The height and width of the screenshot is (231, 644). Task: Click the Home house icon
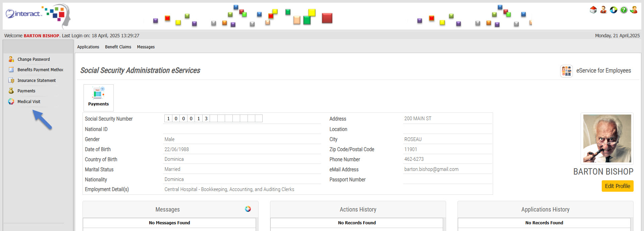coord(593,10)
